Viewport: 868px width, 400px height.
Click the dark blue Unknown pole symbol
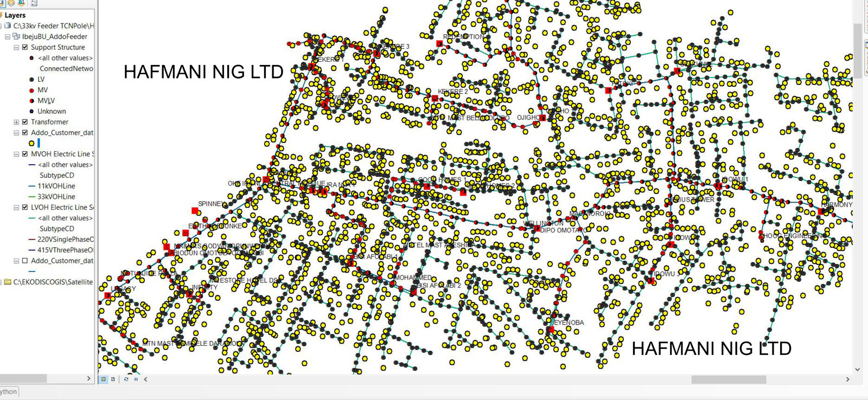tap(31, 111)
